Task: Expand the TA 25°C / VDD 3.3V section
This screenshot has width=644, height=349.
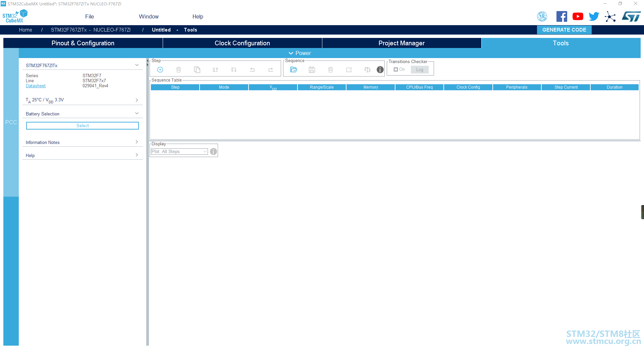Action: [137, 100]
